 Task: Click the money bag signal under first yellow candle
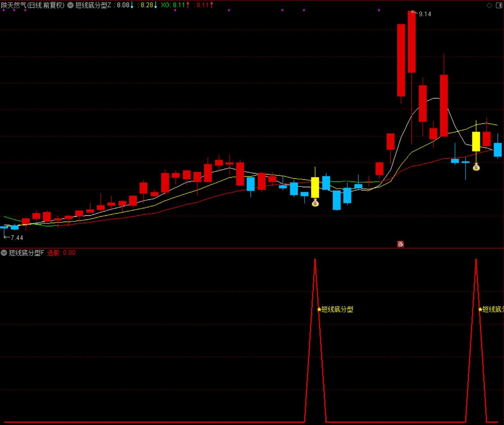(315, 203)
